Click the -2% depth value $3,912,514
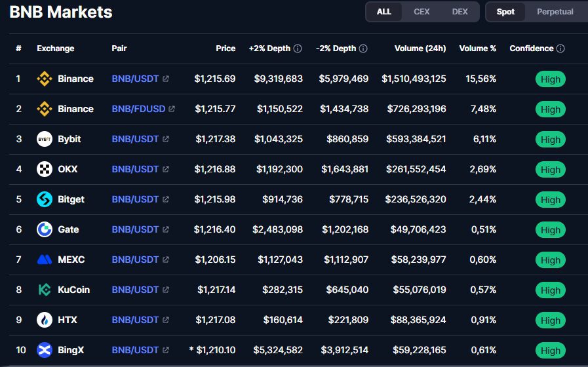588x367 pixels. (x=344, y=350)
